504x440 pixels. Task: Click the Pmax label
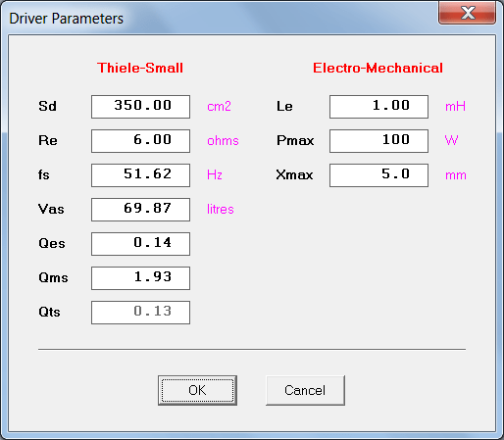(x=295, y=140)
